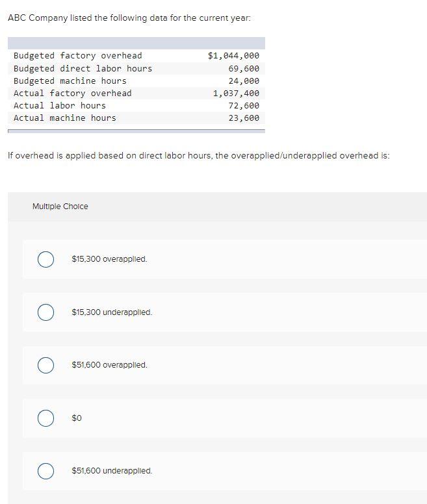The width and height of the screenshot is (427, 504).
Task: Select the $15,300 overapplied radio button
Action: [45, 259]
